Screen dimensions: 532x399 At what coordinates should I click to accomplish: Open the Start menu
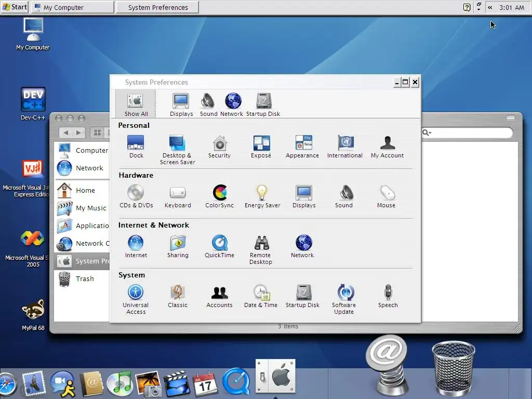15,7
